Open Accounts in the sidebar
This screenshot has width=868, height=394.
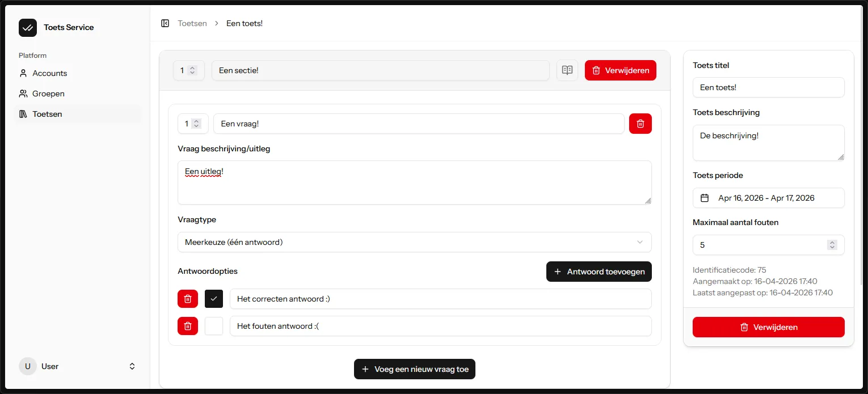coord(78,73)
